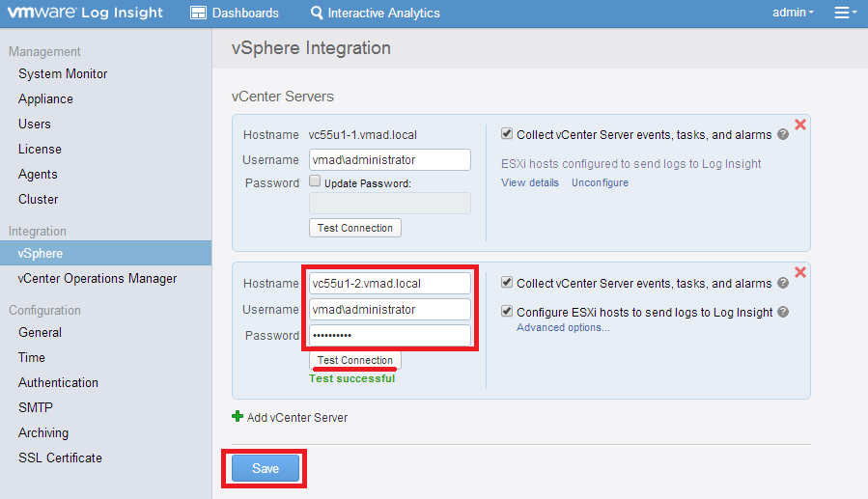Go to System Monitor in sidebar
868x499 pixels.
[63, 73]
